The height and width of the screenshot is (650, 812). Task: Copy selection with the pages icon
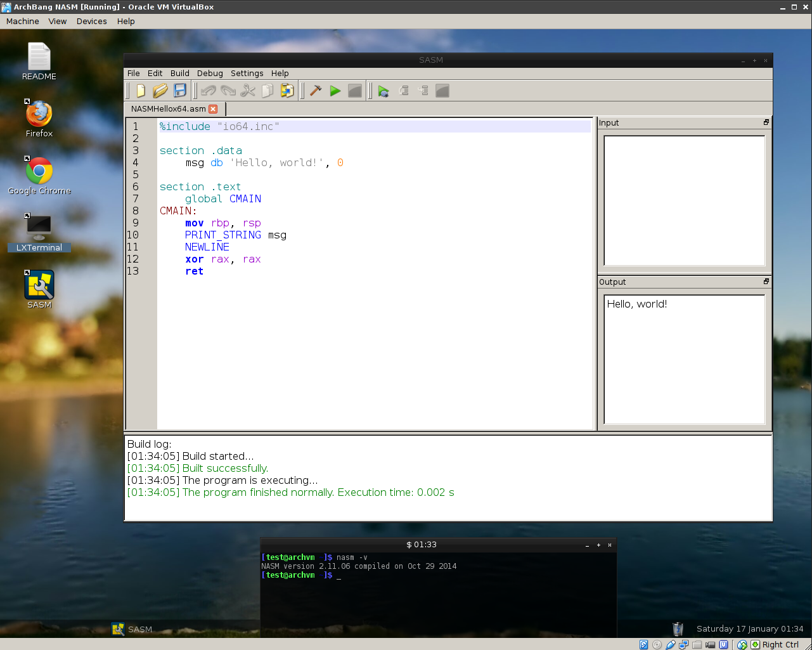coord(267,91)
